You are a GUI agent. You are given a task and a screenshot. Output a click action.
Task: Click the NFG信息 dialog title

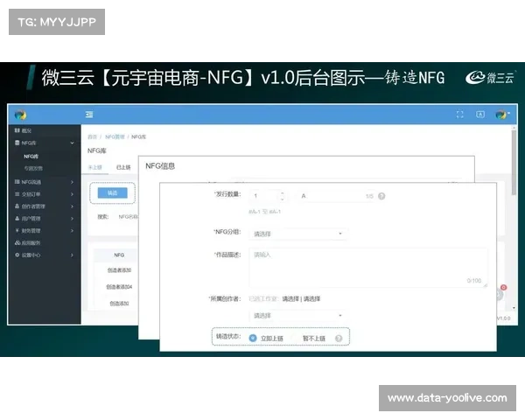160,166
